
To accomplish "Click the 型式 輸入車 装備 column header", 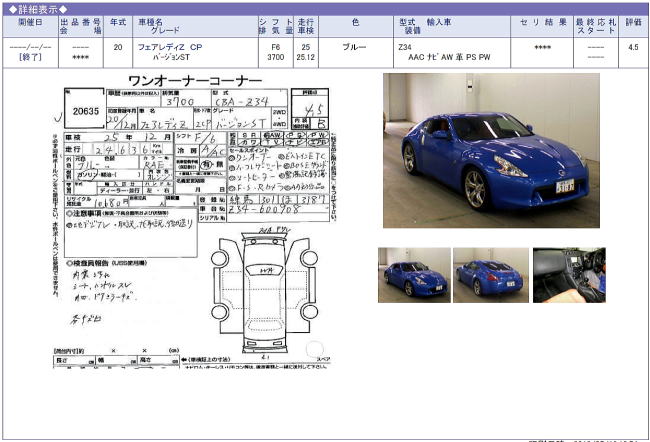I will tap(452, 26).
